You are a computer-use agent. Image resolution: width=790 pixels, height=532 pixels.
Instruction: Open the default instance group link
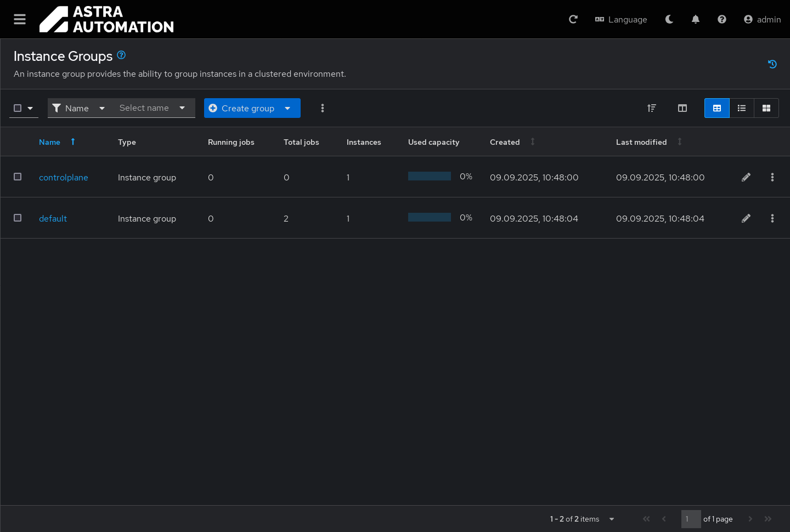(x=53, y=218)
